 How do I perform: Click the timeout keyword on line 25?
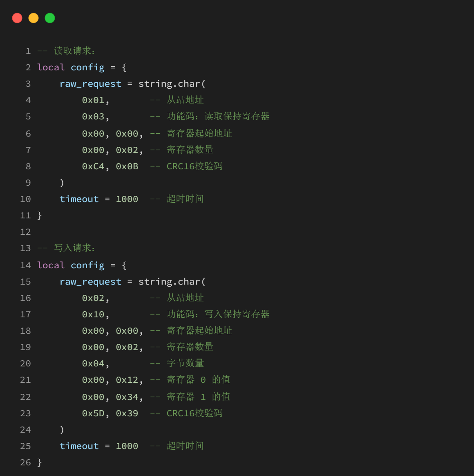click(x=79, y=446)
